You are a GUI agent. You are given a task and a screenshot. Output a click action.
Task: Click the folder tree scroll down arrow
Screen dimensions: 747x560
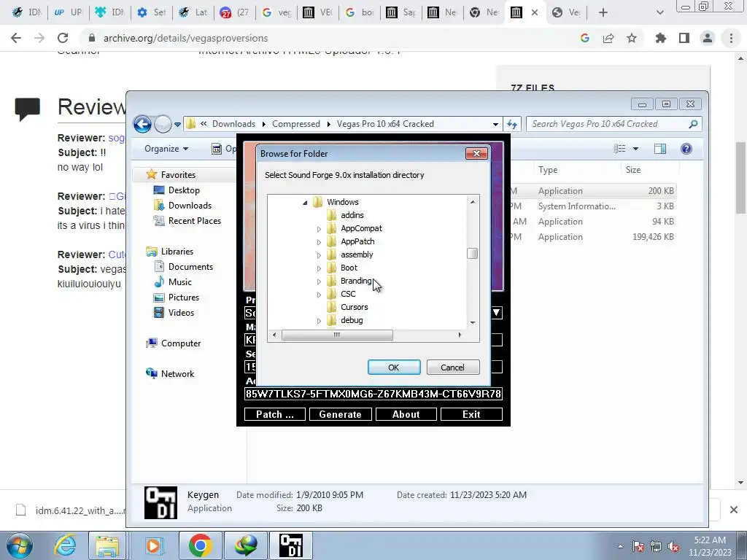pos(473,322)
